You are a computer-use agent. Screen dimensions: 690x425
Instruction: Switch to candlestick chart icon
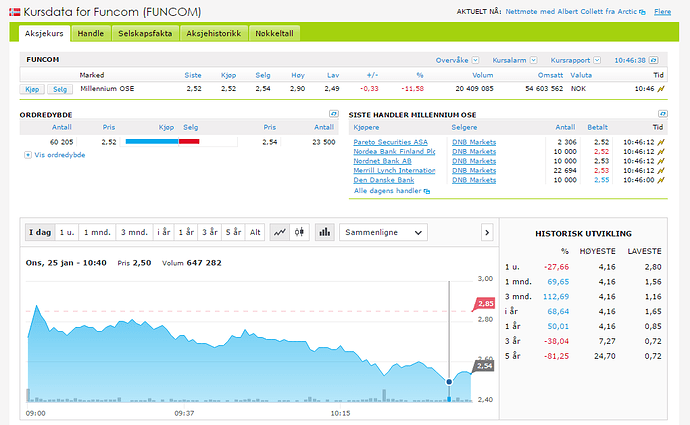299,232
